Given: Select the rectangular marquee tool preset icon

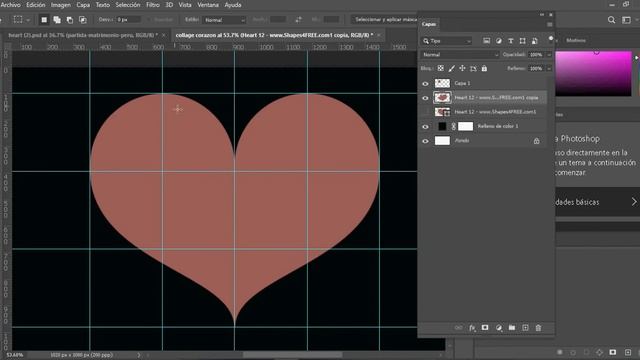Looking at the screenshot, I should (18, 20).
